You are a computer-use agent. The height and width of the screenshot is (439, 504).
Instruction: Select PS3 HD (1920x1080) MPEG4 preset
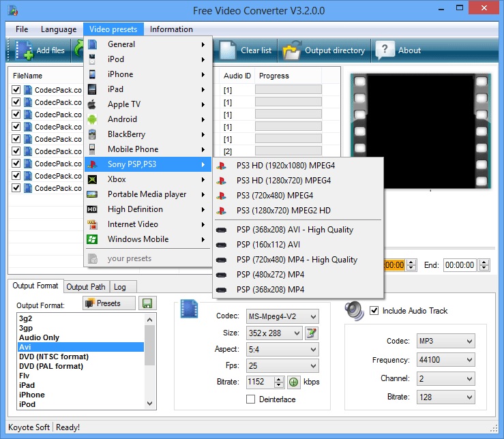(285, 166)
